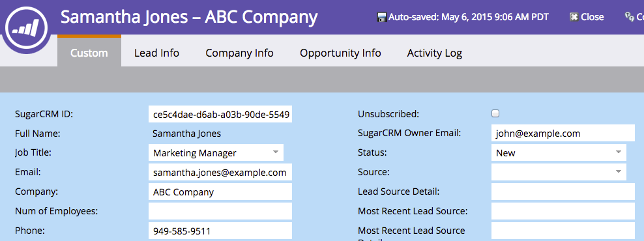Click the Email field with samantha.jones@example.com
This screenshot has height=241, width=644.
point(220,172)
